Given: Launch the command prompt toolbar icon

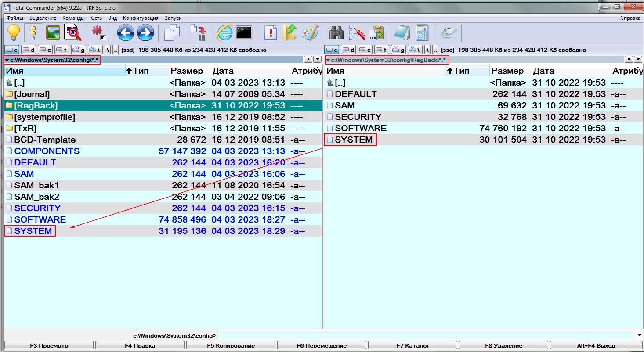Looking at the screenshot, I should coord(244,33).
